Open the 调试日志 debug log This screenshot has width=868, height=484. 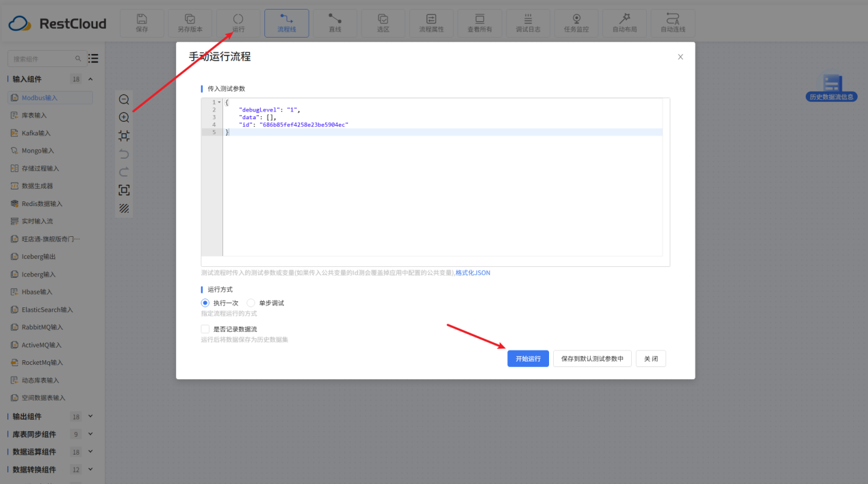[528, 23]
